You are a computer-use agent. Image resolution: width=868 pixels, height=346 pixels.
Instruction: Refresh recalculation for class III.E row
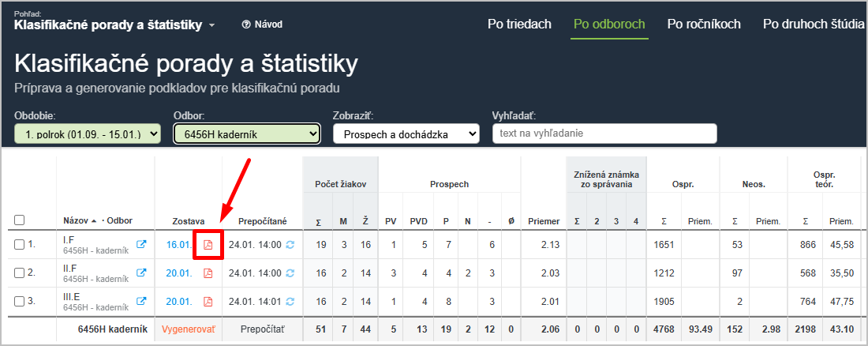[x=290, y=302]
